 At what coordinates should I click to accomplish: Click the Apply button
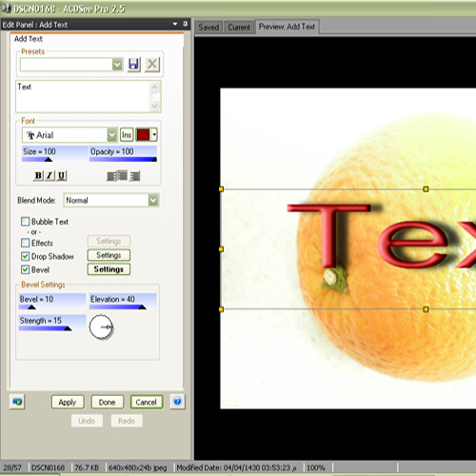(68, 402)
